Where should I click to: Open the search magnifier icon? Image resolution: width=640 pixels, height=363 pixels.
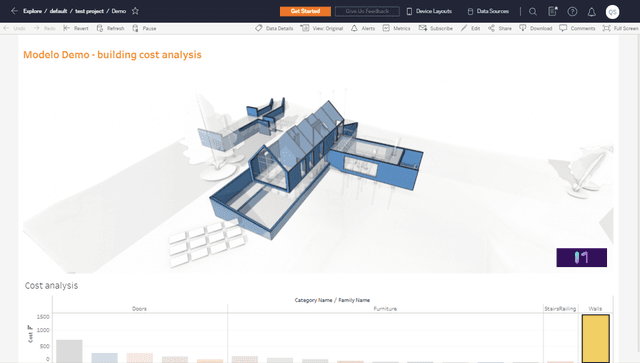[x=533, y=11]
